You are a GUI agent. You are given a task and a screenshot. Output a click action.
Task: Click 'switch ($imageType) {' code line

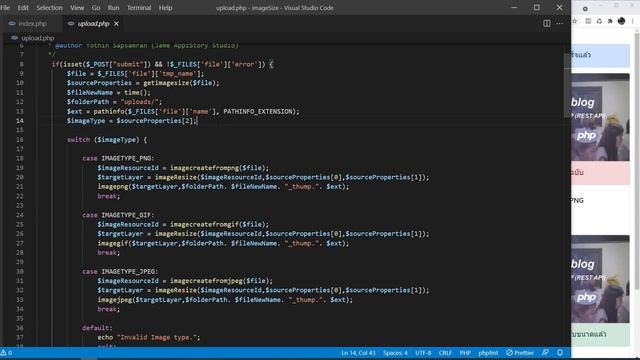pyautogui.click(x=107, y=140)
